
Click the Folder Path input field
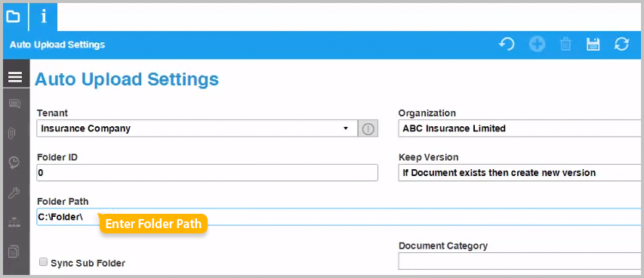(x=340, y=217)
